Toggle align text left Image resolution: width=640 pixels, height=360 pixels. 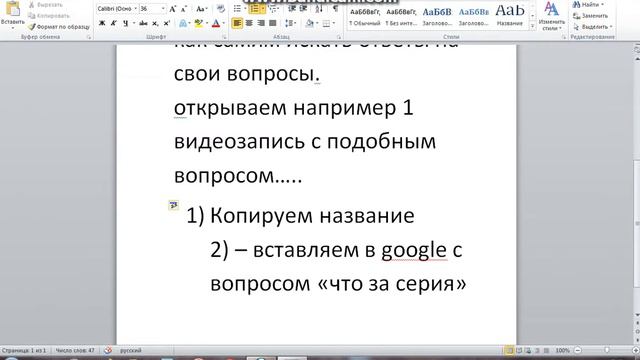point(237,24)
